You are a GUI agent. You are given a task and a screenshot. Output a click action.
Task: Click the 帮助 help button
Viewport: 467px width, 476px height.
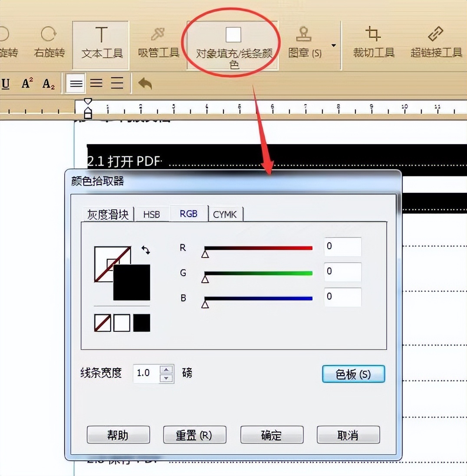coord(118,435)
